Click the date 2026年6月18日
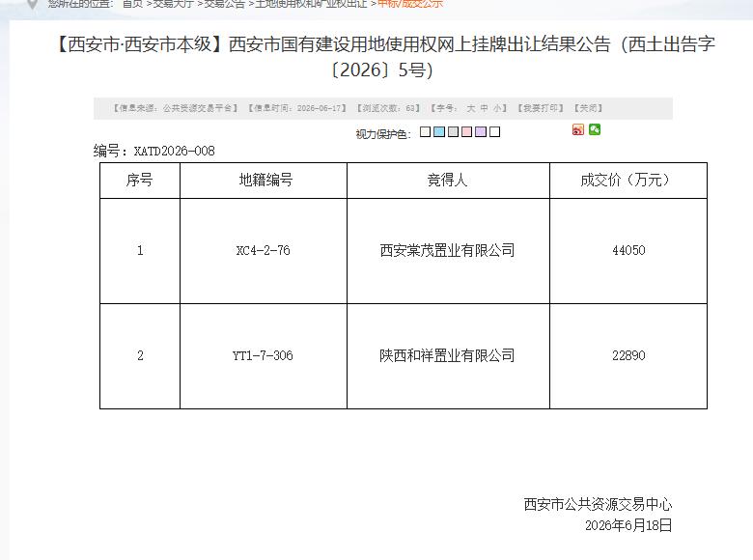Viewport: 753px width, 560px height. pos(628,525)
